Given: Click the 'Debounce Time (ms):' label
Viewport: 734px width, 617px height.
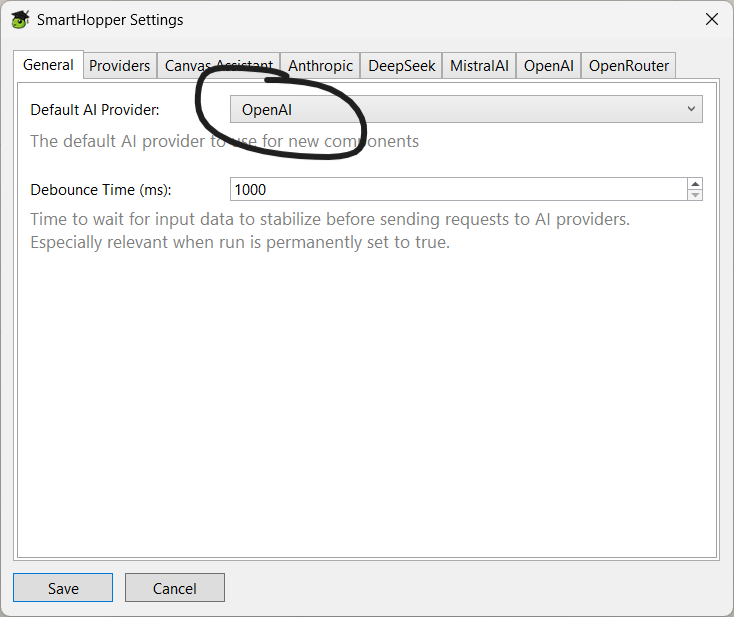Looking at the screenshot, I should coord(101,190).
